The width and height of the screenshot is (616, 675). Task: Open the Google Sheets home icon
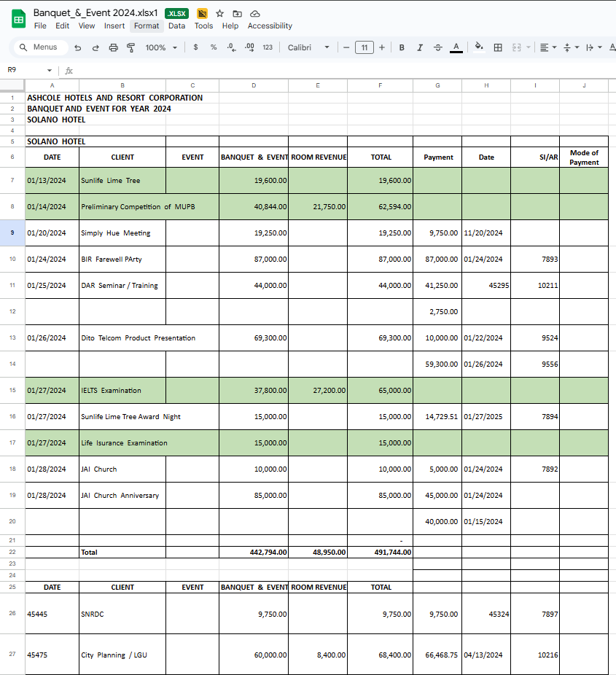(x=18, y=19)
